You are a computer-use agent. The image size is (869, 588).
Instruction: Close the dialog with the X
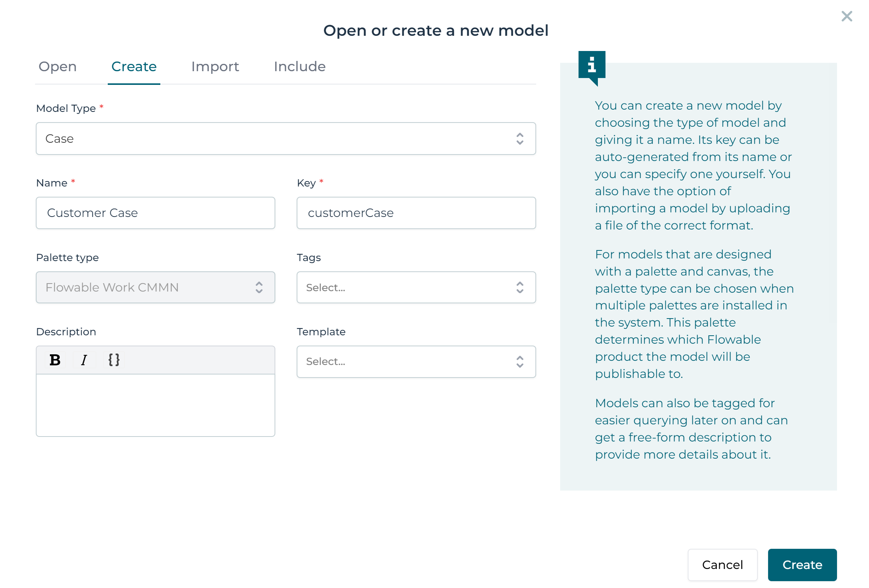(847, 16)
